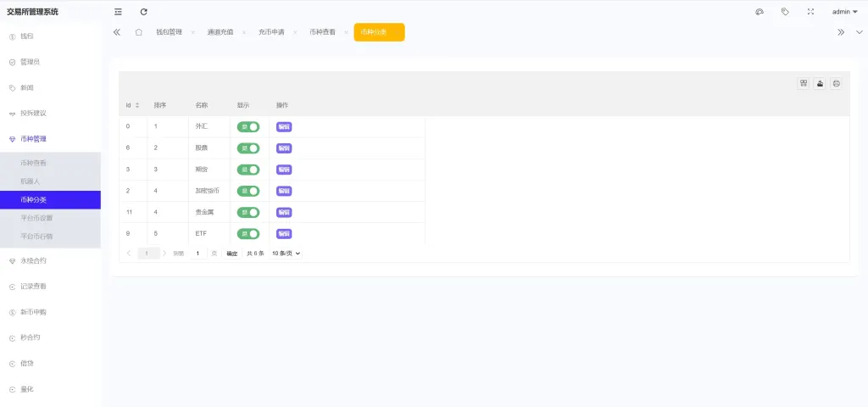Collapse the 币种管理 sidebar menu

50,139
